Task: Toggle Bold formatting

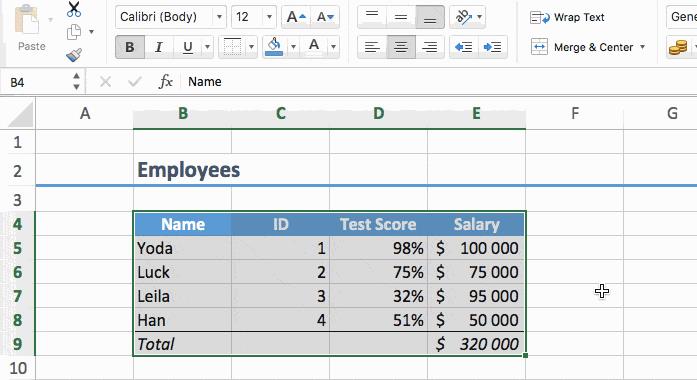Action: click(130, 47)
